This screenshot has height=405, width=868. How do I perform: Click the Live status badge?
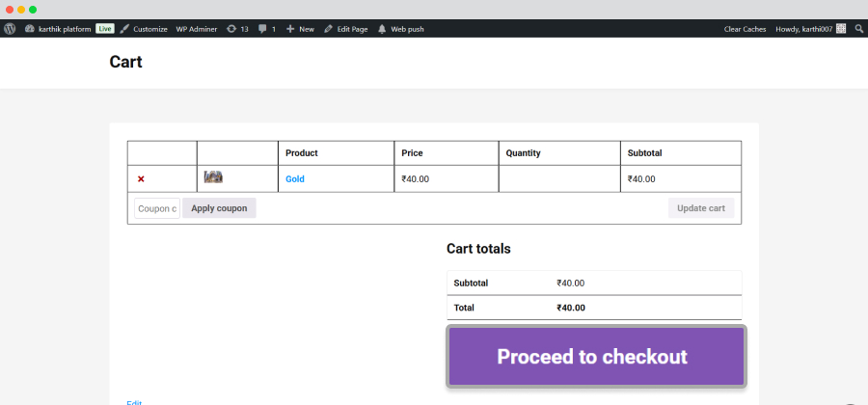click(105, 29)
